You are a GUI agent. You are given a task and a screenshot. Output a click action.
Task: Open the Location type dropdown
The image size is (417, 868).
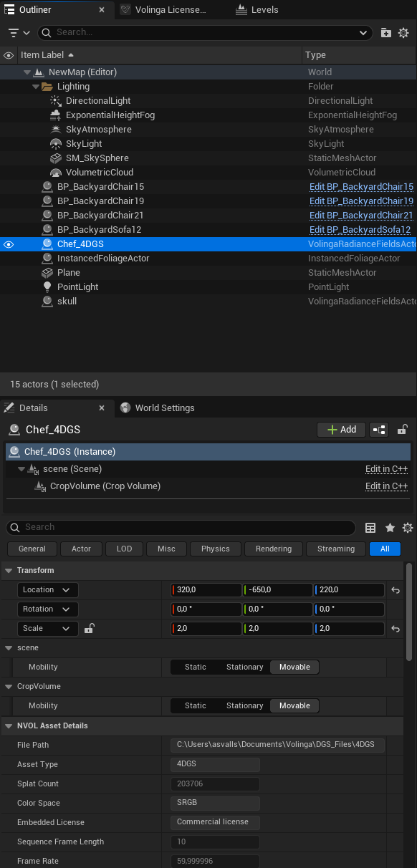coord(48,590)
